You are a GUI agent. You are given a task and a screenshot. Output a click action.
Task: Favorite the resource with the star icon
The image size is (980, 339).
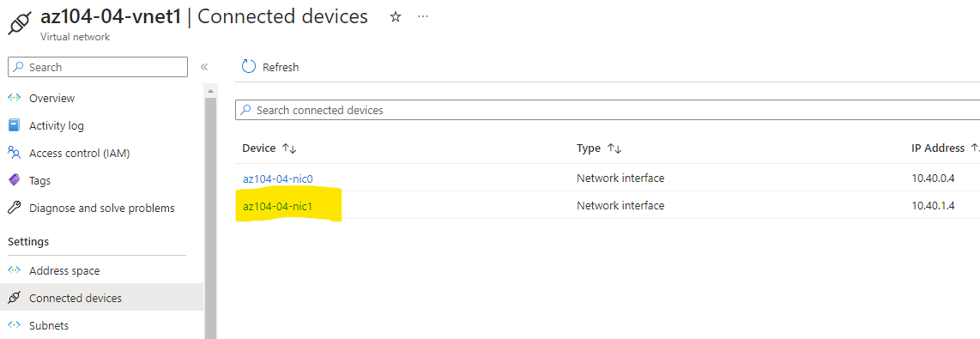tap(395, 17)
